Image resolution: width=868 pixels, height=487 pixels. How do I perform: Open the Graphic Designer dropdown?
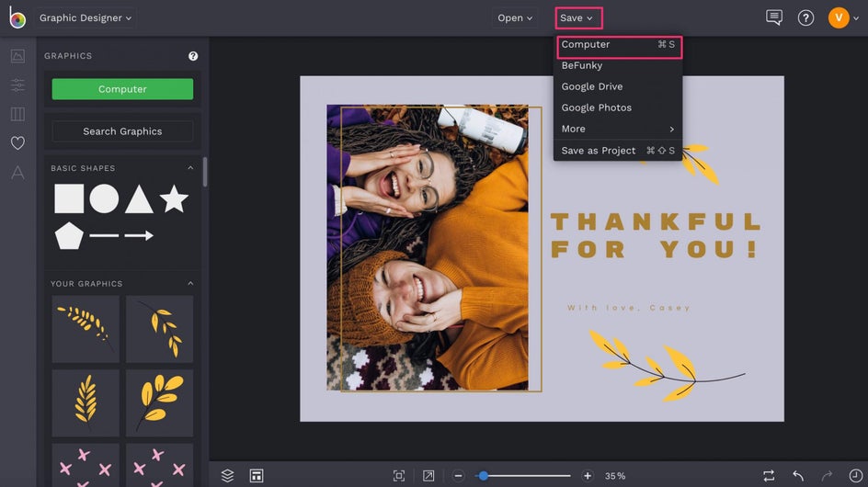(86, 17)
